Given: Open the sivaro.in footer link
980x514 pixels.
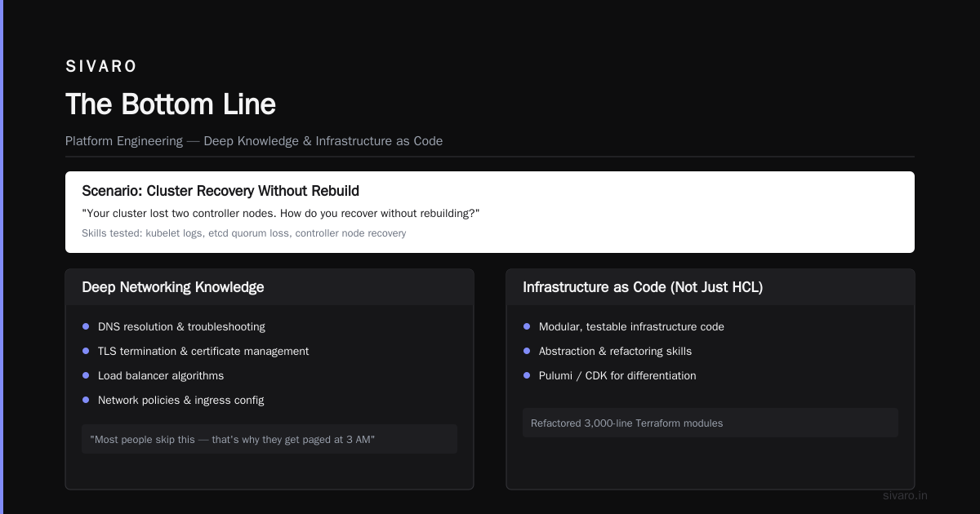Looking at the screenshot, I should tap(905, 495).
